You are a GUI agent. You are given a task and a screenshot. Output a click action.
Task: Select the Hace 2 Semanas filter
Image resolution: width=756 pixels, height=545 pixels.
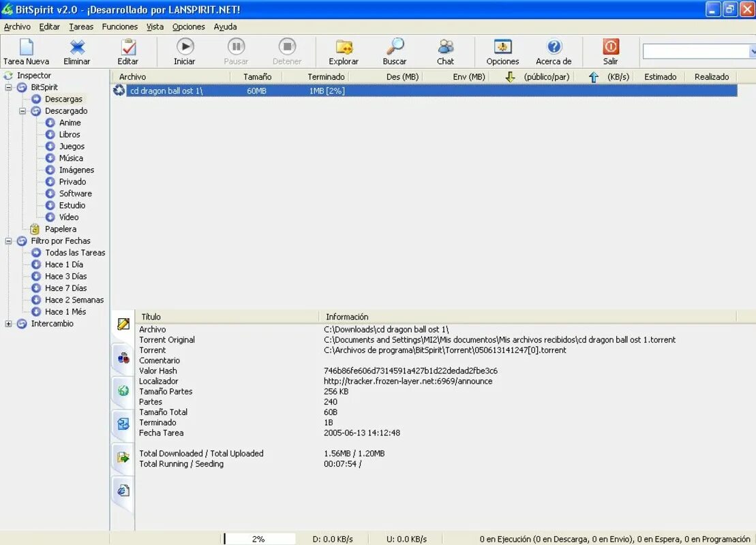coord(74,300)
